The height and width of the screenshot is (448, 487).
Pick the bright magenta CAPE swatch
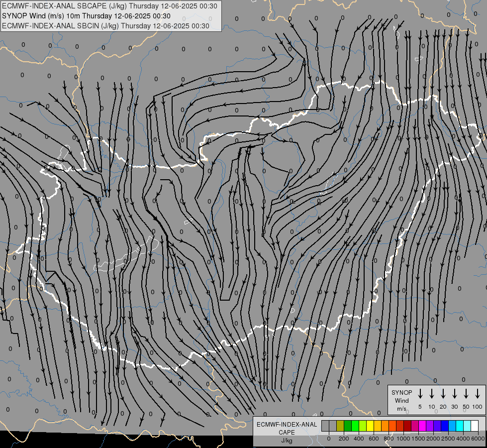[x=422, y=426]
